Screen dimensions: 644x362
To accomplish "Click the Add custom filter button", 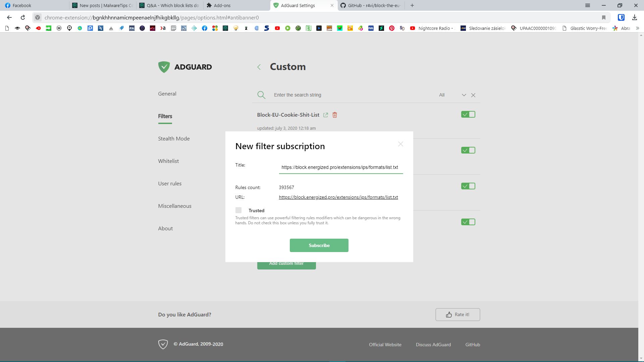I will [x=286, y=265].
